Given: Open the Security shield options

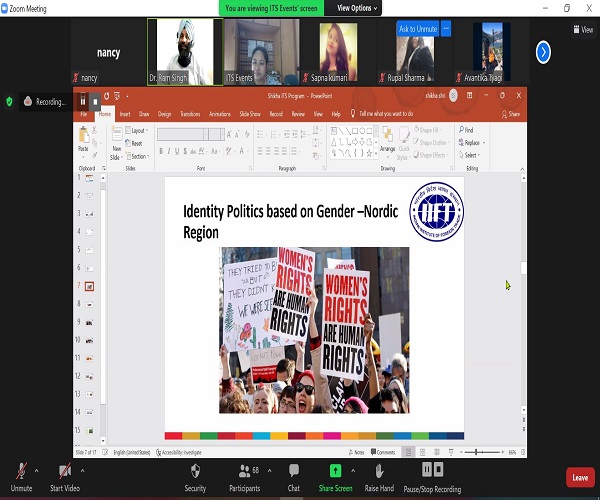Looking at the screenshot, I should pyautogui.click(x=195, y=477).
